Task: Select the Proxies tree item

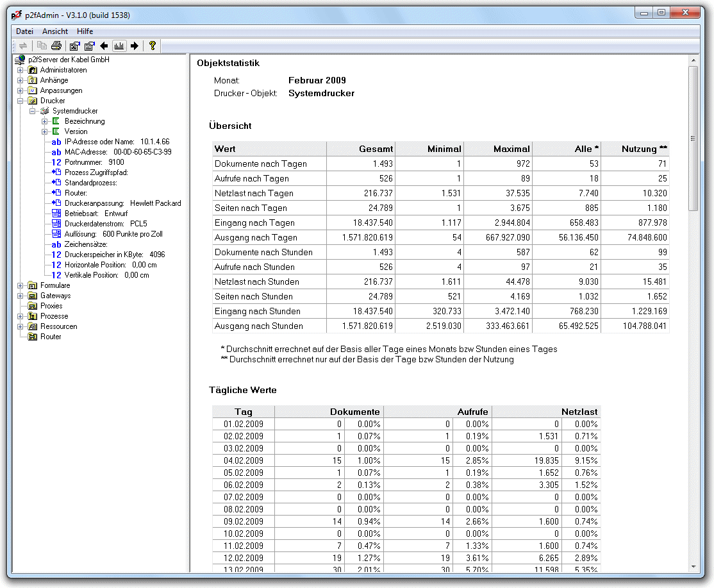Action: coord(51,306)
